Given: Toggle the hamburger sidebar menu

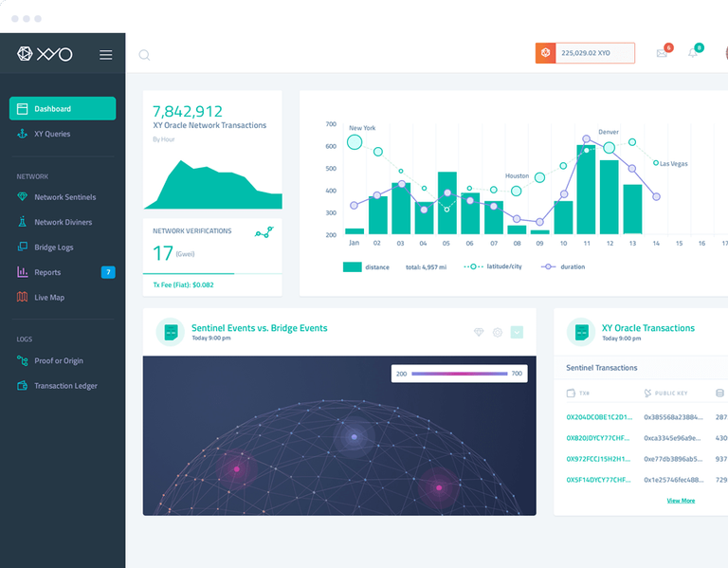Looking at the screenshot, I should coord(106,55).
